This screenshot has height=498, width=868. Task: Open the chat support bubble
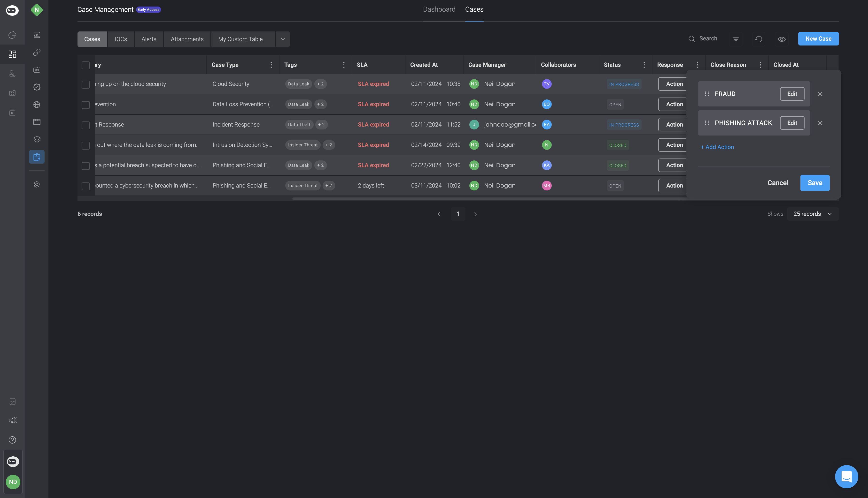[846, 476]
